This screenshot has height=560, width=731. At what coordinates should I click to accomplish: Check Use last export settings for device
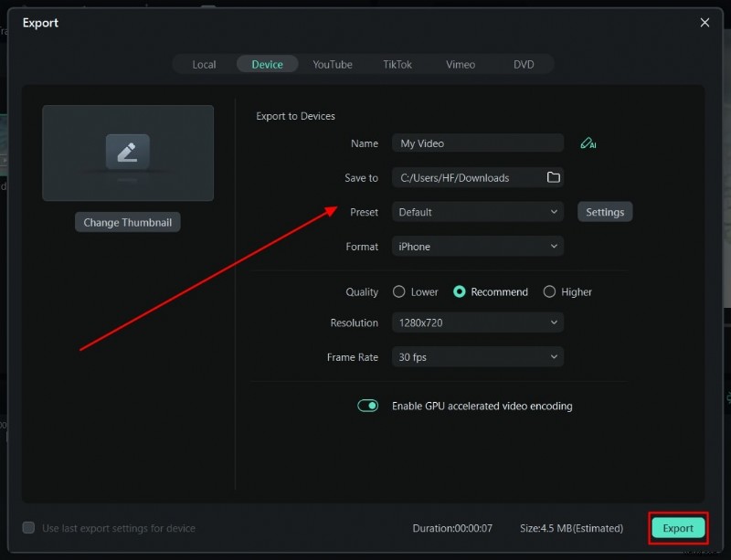click(28, 528)
